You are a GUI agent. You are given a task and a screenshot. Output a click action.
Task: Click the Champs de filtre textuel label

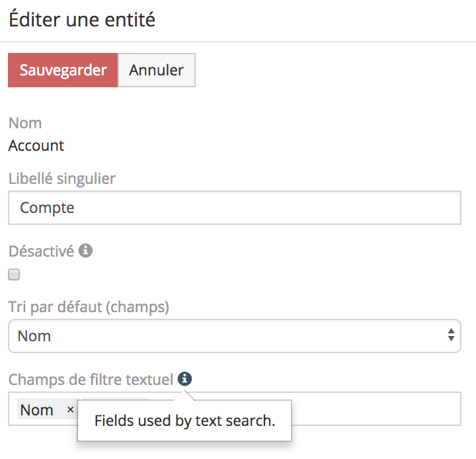pyautogui.click(x=91, y=380)
